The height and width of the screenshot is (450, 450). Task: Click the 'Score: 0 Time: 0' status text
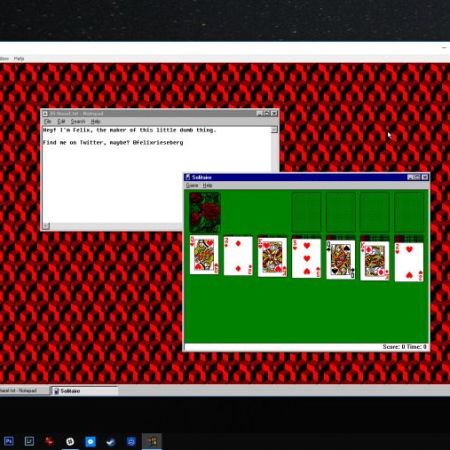click(x=404, y=347)
